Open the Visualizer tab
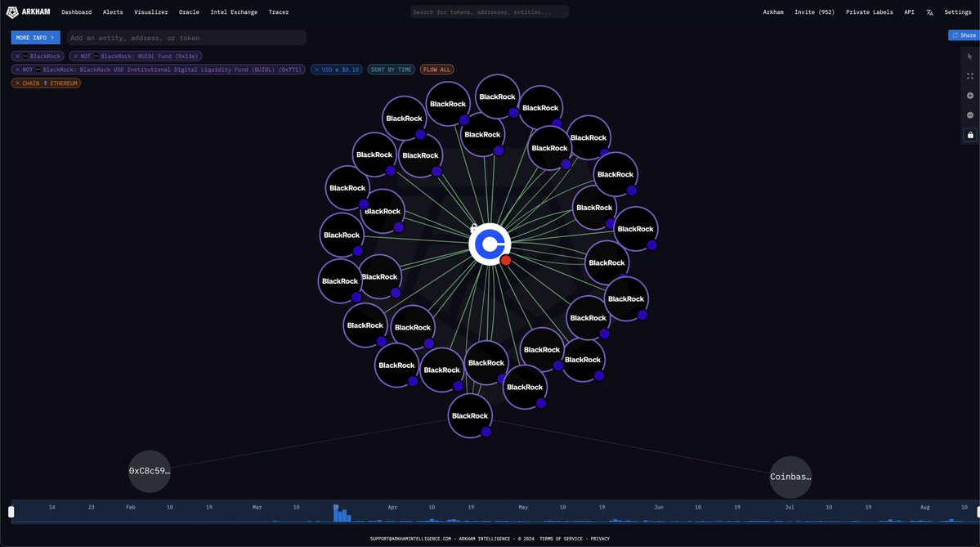This screenshot has height=547, width=980. 151,12
